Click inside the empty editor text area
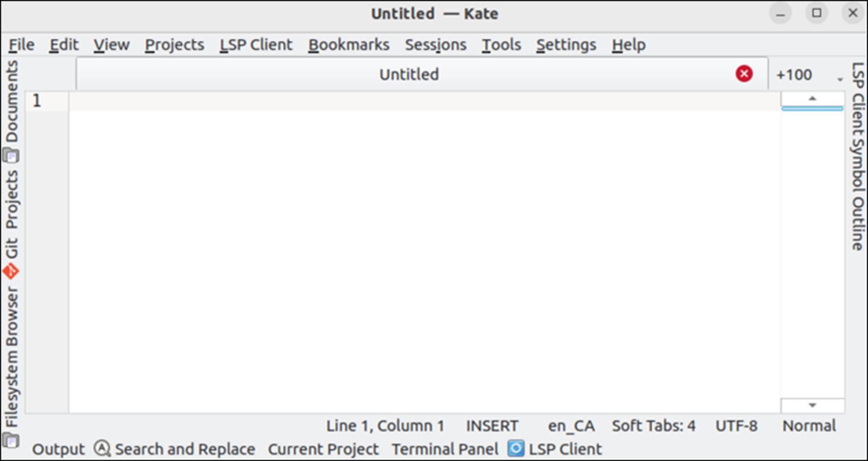 tap(424, 261)
